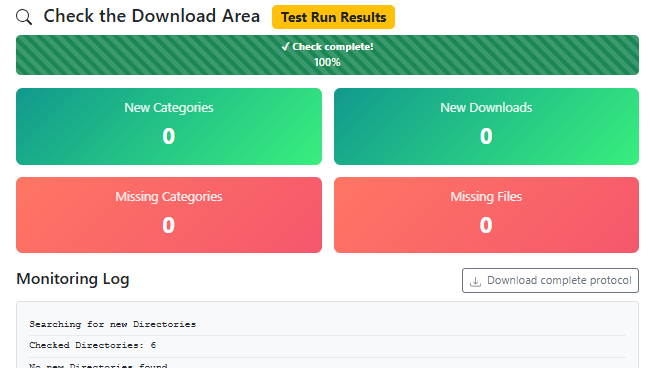Open the Missing Categories card

pyautogui.click(x=169, y=215)
